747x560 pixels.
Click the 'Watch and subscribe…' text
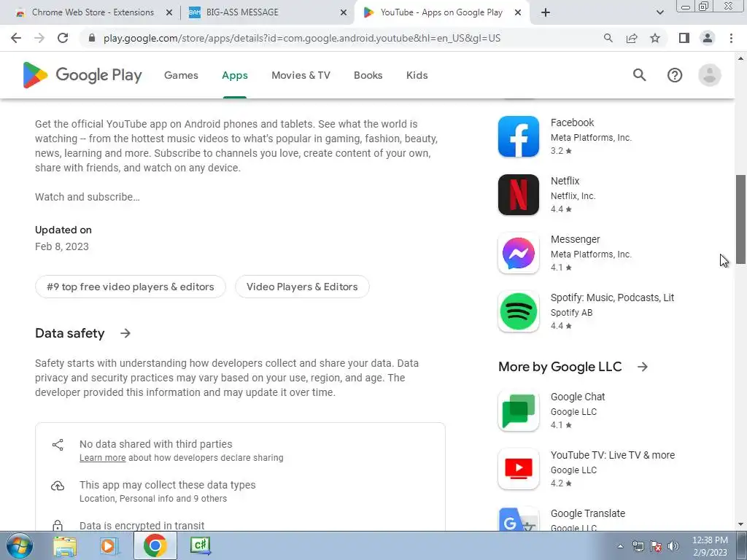pyautogui.click(x=88, y=197)
